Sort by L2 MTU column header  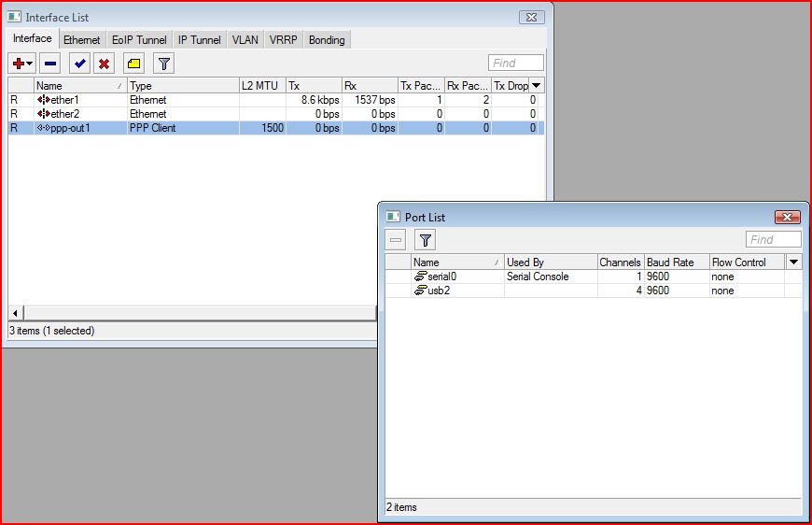pos(262,86)
